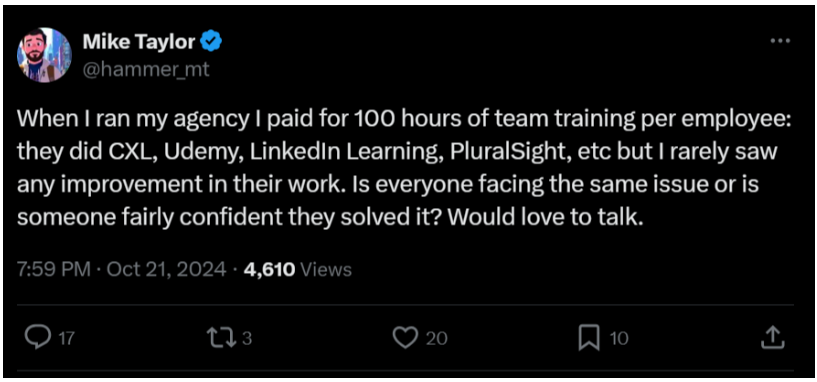Click the Oct 21, 2024 date

pos(167,269)
